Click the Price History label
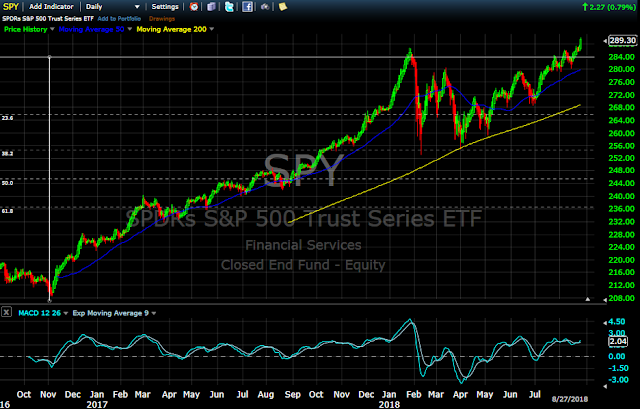The width and height of the screenshot is (640, 409). [x=25, y=29]
